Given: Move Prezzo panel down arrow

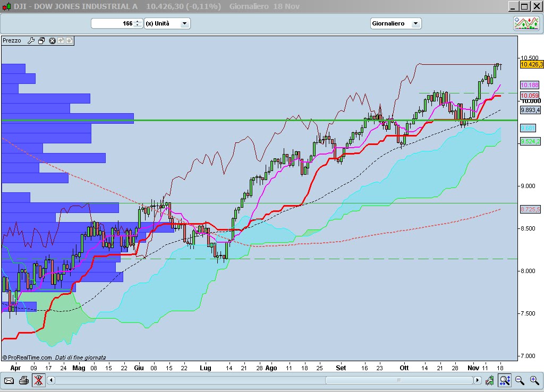Looking at the screenshot, I should [x=70, y=40].
